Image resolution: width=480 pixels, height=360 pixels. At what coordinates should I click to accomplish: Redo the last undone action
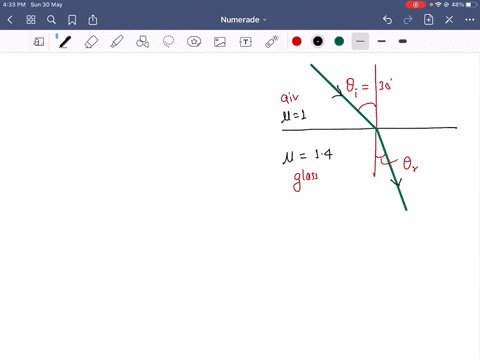(408, 20)
